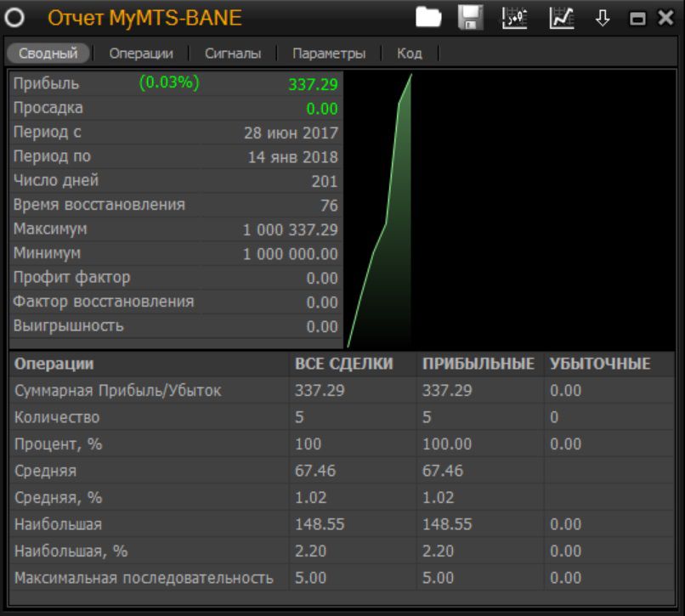The height and width of the screenshot is (616, 685).
Task: Select the Сводный tab
Action: [48, 54]
